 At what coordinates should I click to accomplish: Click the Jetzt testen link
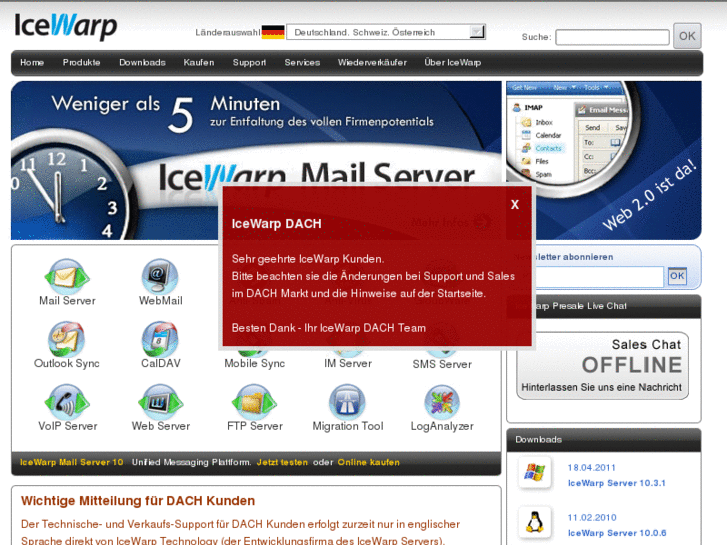coord(282,462)
